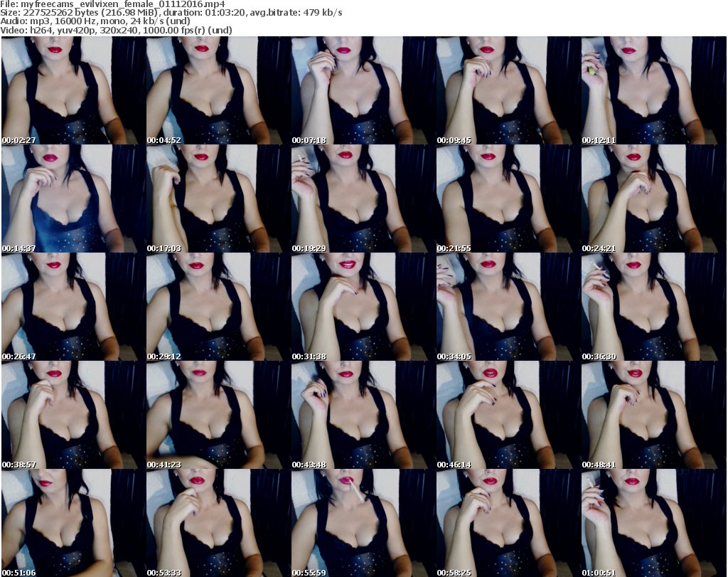728x577 pixels.
Task: Select the frame stamped 00:24:21
Action: click(x=654, y=198)
